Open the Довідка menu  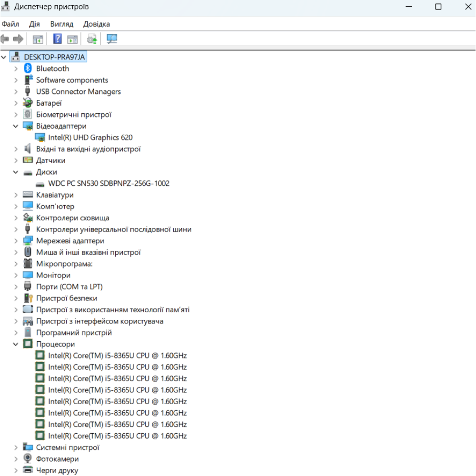96,24
